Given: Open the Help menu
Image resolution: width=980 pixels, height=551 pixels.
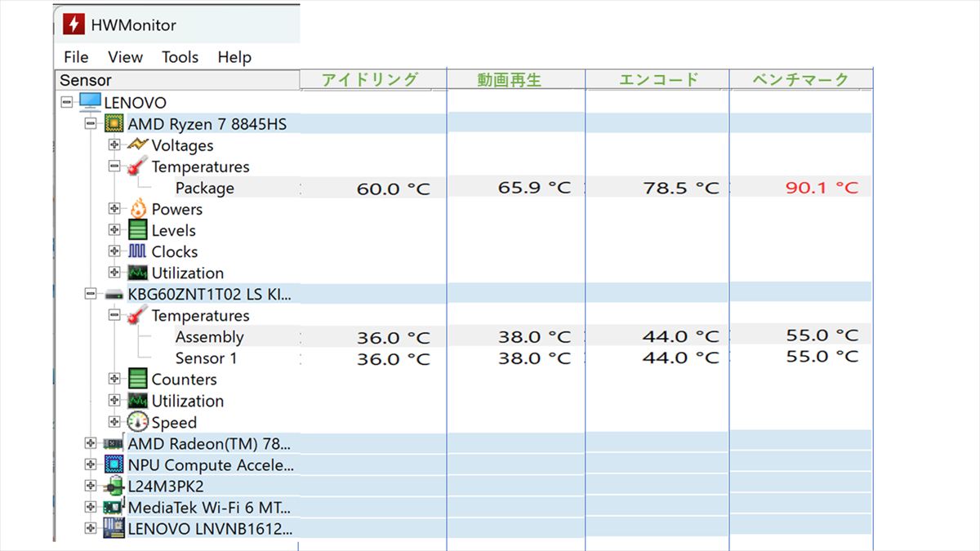Looking at the screenshot, I should pyautogui.click(x=234, y=57).
